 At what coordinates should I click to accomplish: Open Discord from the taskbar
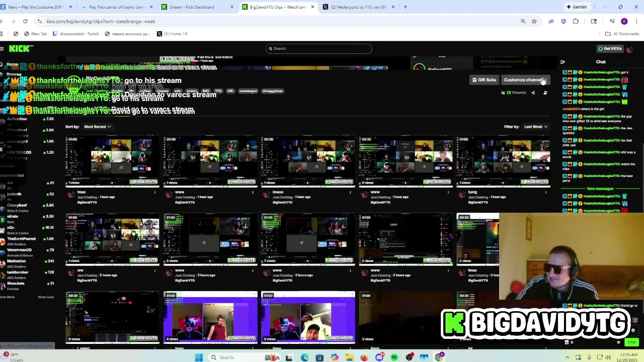[379, 357]
